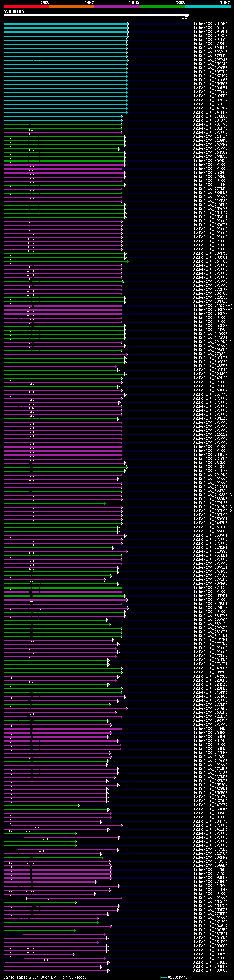
Task: Select the UniRef100_Q94A81 hit label
Action: 210,31
